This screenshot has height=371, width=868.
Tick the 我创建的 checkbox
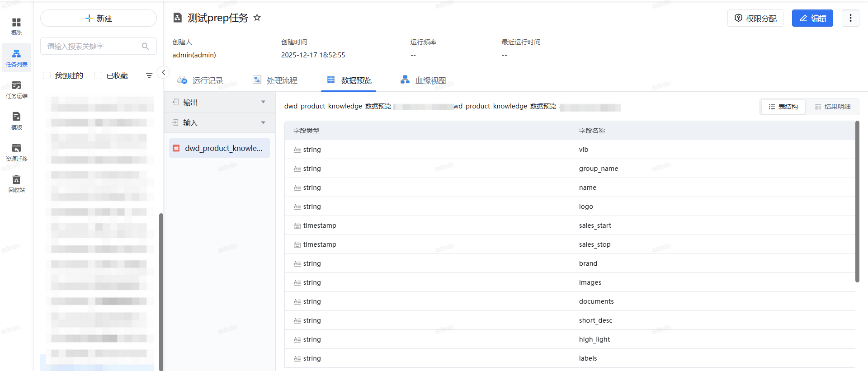click(47, 75)
